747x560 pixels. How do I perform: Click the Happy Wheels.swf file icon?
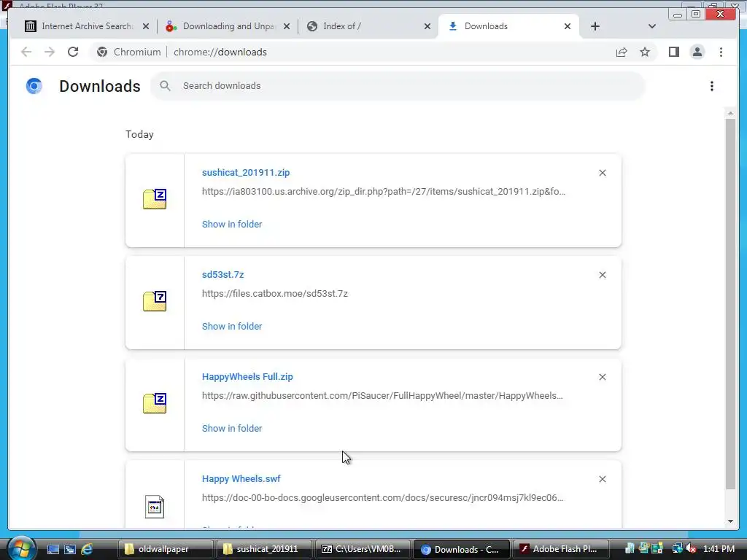155,507
